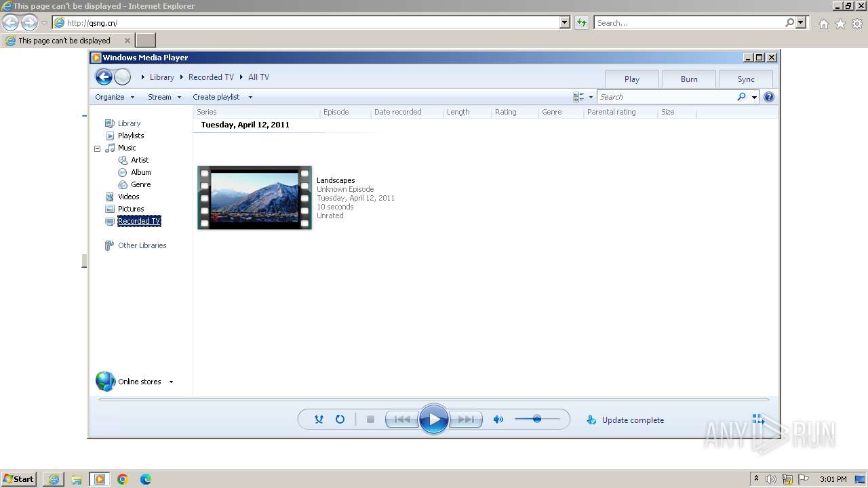
Task: Click the Update complete status icon
Action: pos(591,420)
